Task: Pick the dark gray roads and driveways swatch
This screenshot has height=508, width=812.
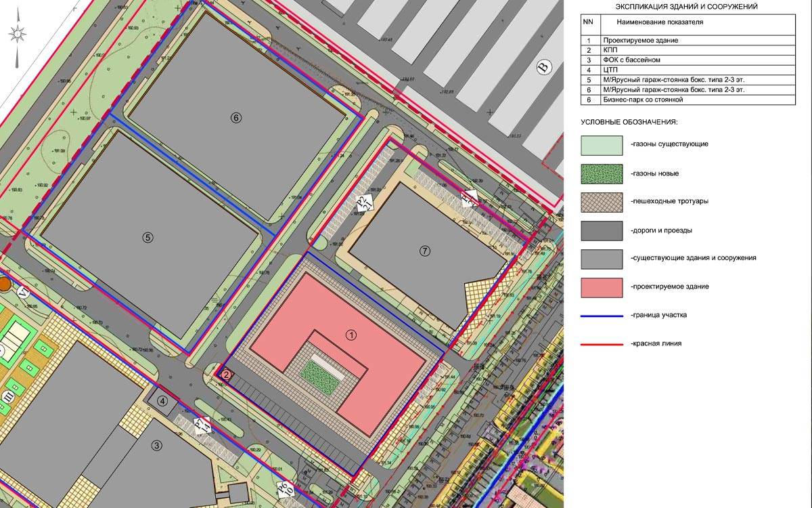Action: click(x=602, y=230)
